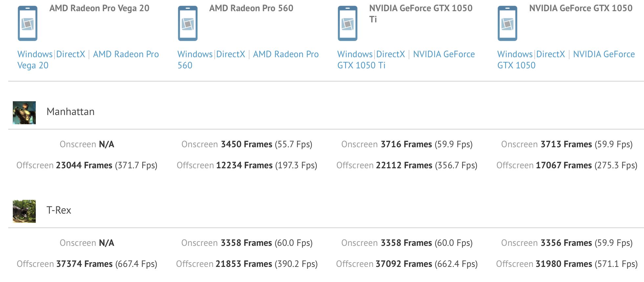644x282 pixels.
Task: Click the GeForce GTX 1050 device icon
Action: [x=507, y=24]
